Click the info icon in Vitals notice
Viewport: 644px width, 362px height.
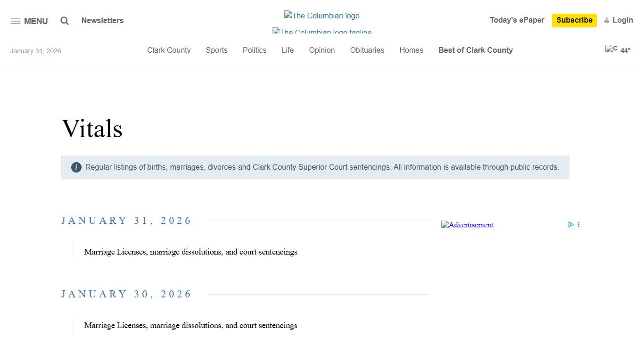(76, 167)
